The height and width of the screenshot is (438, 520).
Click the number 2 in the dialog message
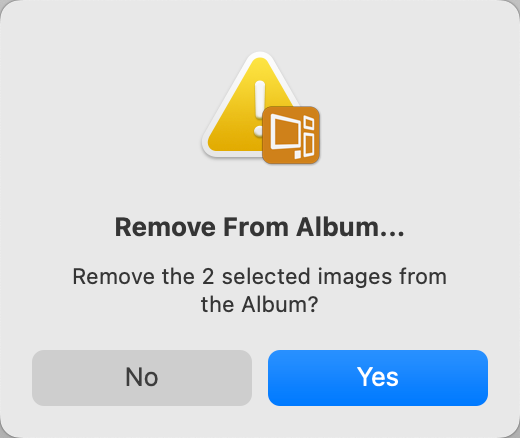(208, 277)
